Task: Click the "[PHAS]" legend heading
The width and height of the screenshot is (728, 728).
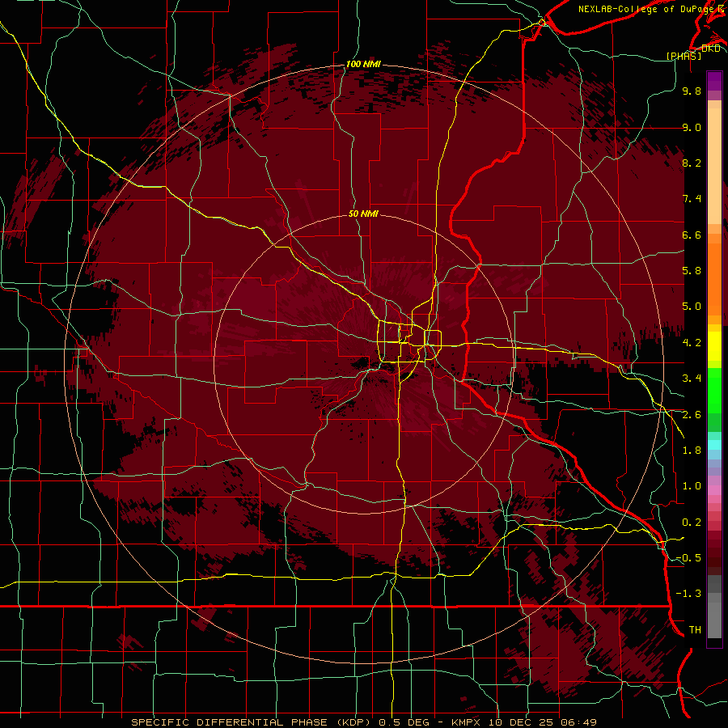Action: pyautogui.click(x=684, y=56)
